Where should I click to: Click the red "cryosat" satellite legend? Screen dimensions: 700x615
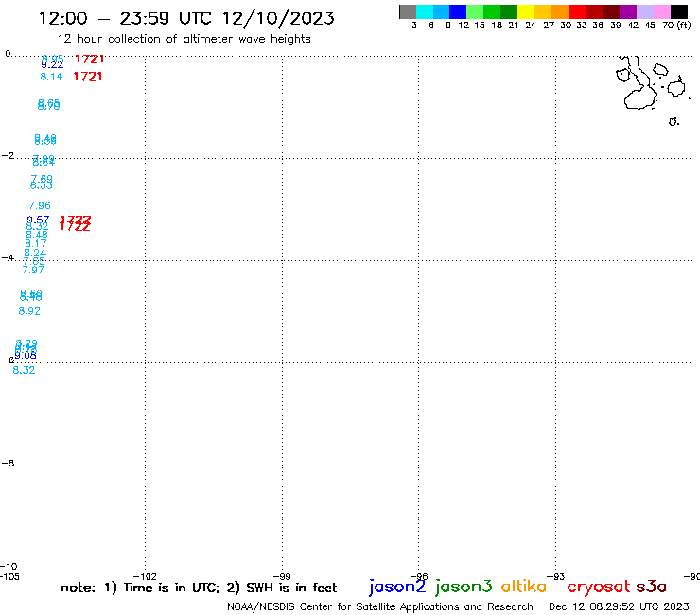[598, 587]
